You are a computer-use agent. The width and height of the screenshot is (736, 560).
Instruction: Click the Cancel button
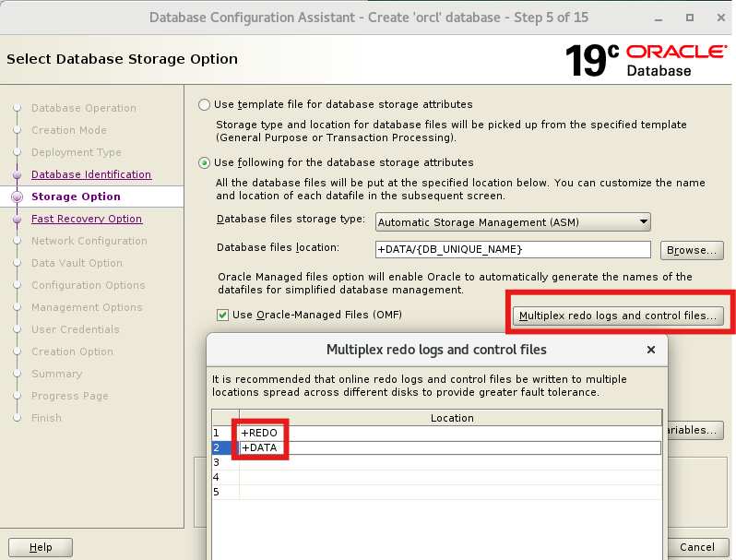click(697, 547)
